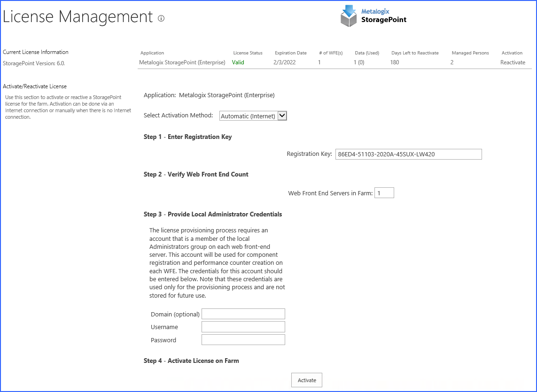Image resolution: width=537 pixels, height=392 pixels.
Task: Click the Metalogix StoragePoint logo
Action: 374,16
